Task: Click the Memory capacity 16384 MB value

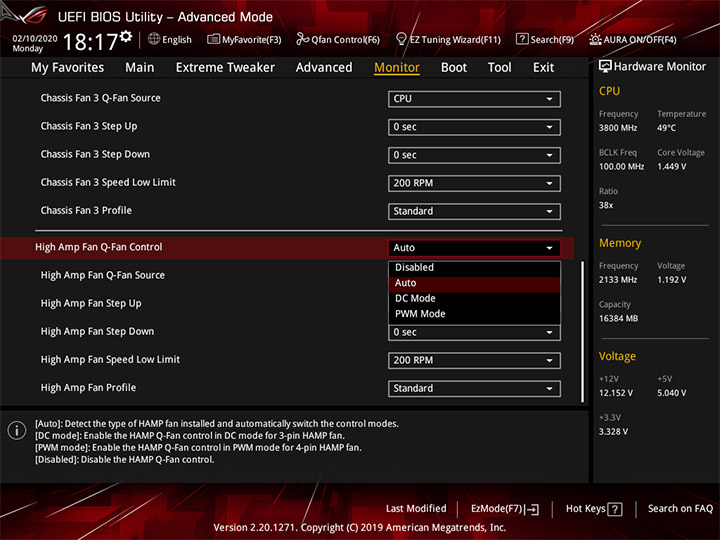Action: click(618, 318)
